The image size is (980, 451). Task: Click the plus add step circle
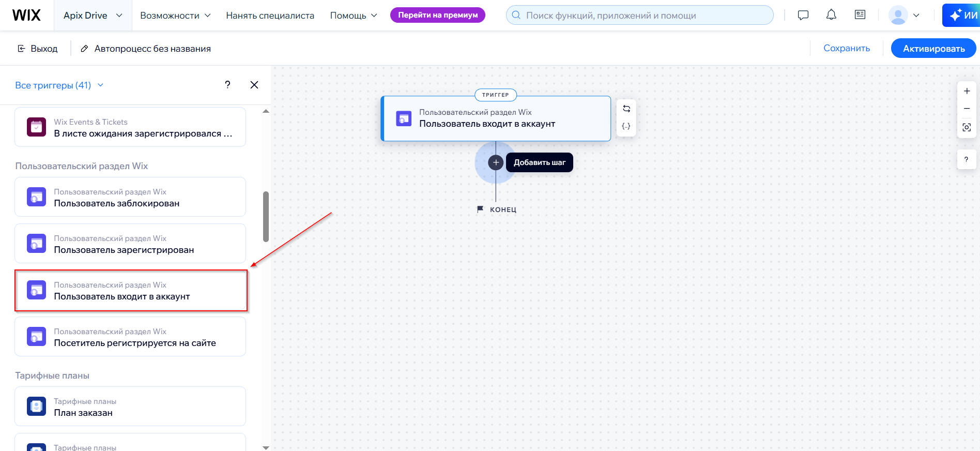tap(496, 162)
